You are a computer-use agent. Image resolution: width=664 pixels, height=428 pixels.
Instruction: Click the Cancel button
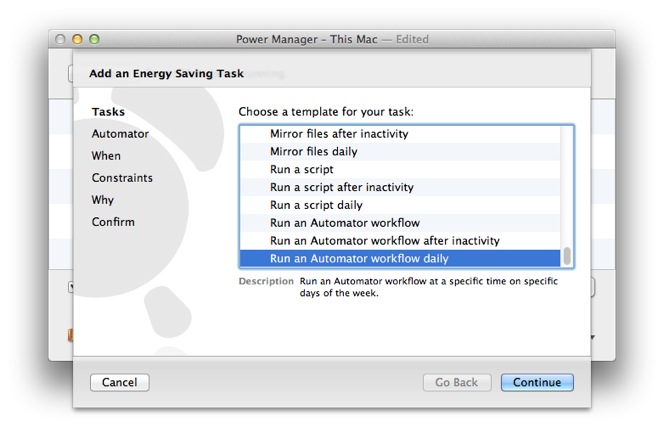tap(120, 383)
